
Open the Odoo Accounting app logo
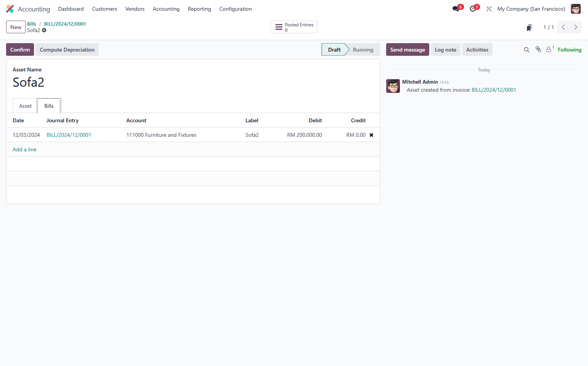click(10, 9)
